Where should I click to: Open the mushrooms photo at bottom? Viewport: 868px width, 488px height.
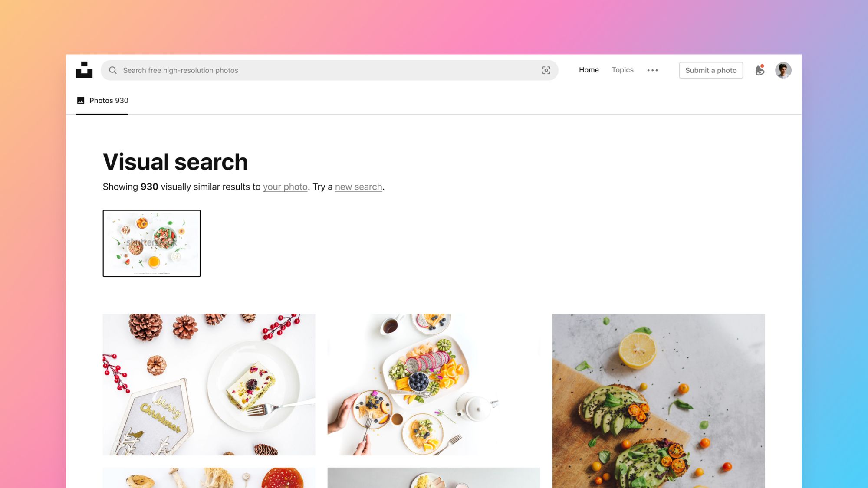(x=209, y=478)
